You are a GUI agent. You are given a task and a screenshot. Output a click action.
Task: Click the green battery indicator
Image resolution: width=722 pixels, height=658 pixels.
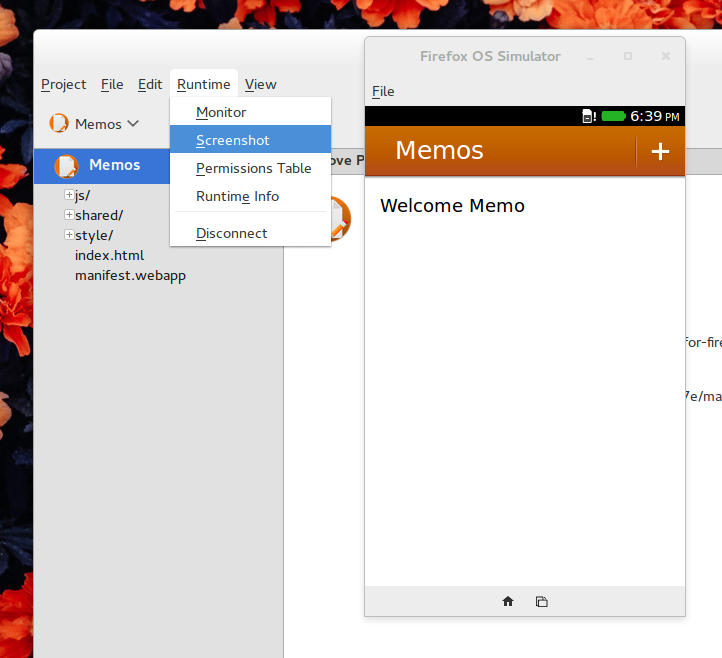click(x=614, y=116)
